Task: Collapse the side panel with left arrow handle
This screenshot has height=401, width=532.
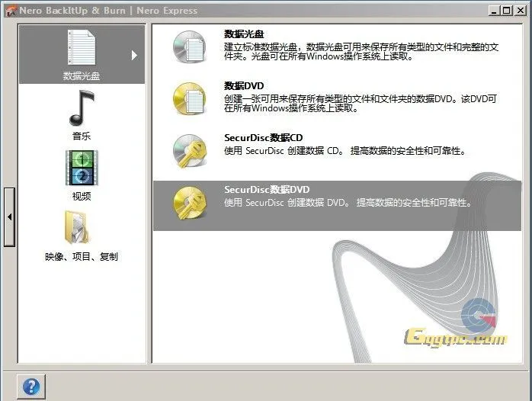Action: pos(9,217)
